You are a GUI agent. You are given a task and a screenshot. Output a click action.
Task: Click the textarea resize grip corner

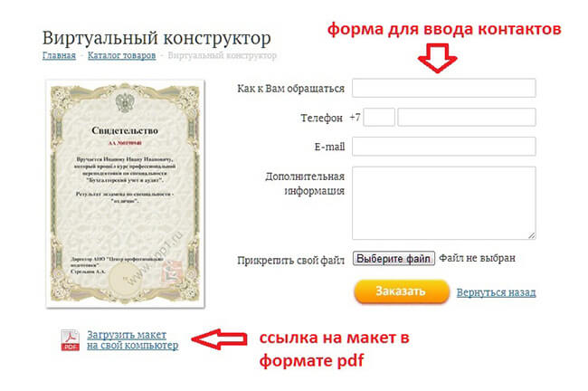coord(531,235)
